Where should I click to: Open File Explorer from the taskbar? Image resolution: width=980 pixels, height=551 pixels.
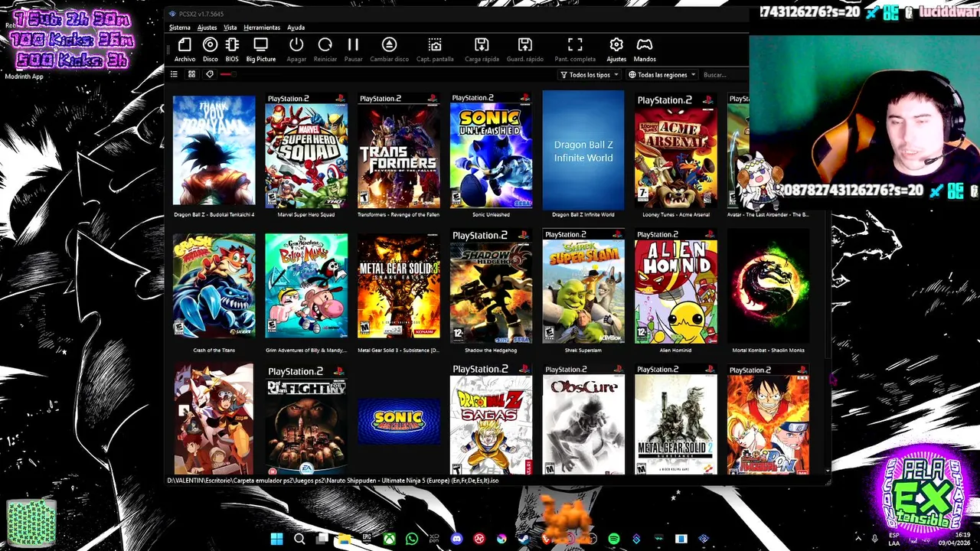[345, 540]
